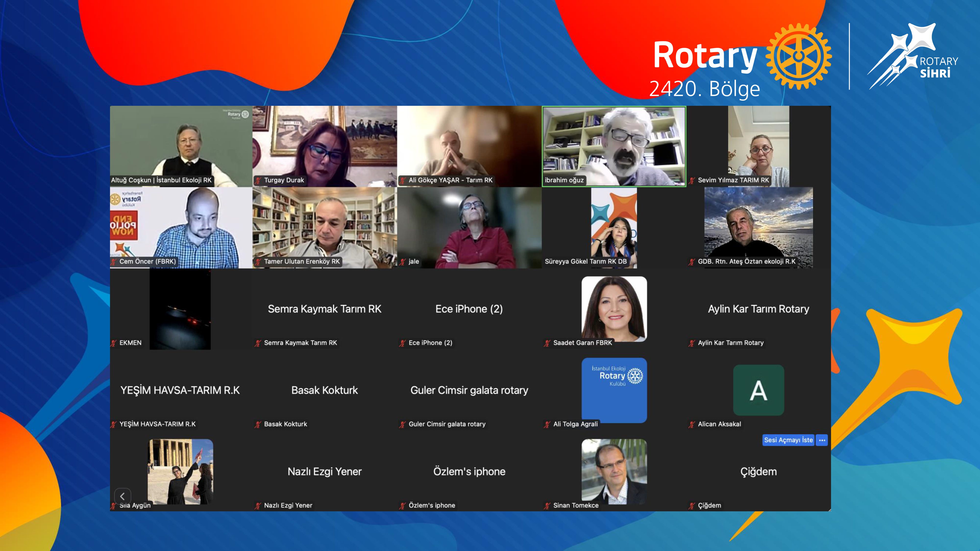
Task: Select Altuğ Coşkun's video tile
Action: tap(181, 146)
